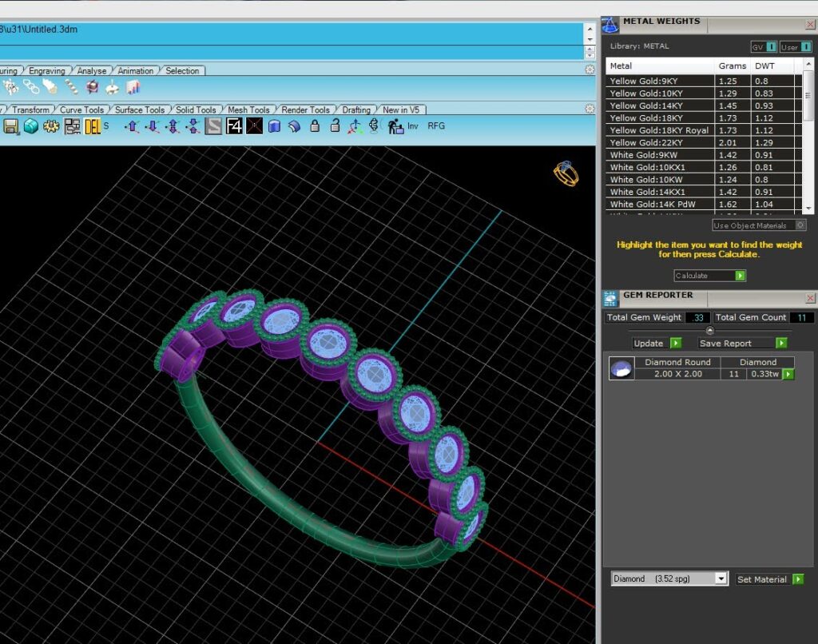Click the closed padlock lock icon
This screenshot has height=644, width=818.
(x=315, y=125)
